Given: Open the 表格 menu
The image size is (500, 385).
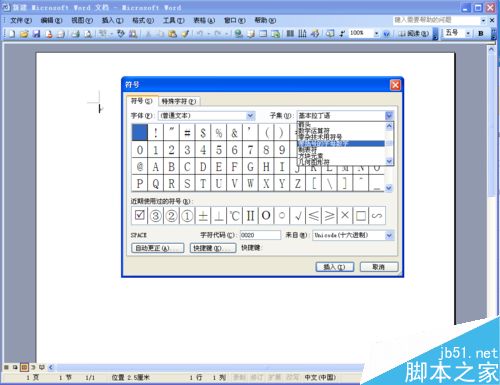Looking at the screenshot, I should 204,21.
